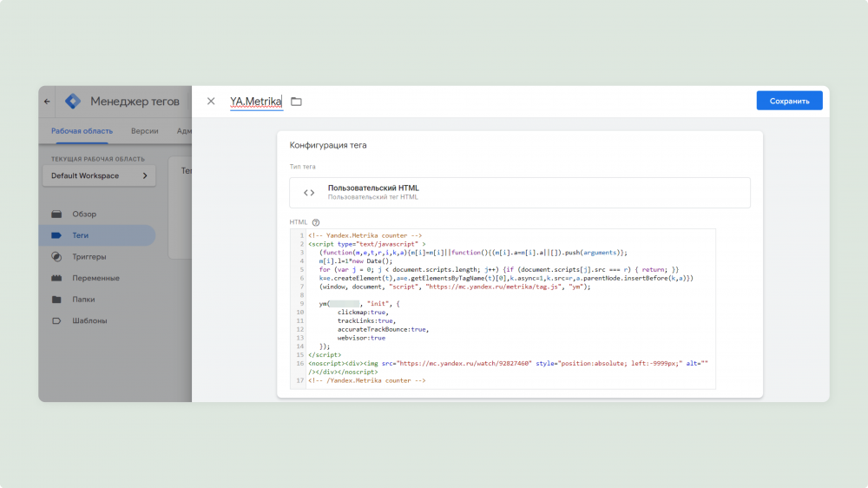
Task: Click inside the HTML code editor
Action: (503, 308)
